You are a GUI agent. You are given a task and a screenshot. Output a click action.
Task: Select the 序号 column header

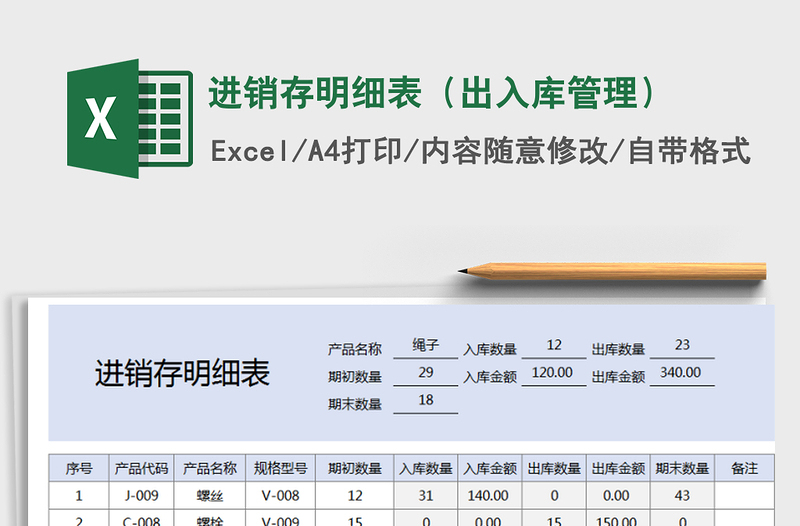pyautogui.click(x=79, y=468)
